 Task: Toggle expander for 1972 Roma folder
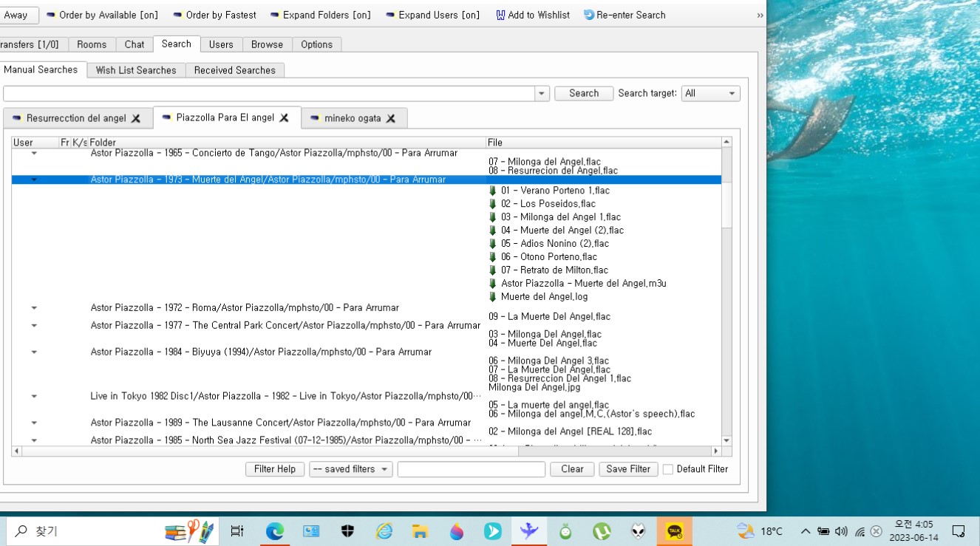pyautogui.click(x=34, y=307)
